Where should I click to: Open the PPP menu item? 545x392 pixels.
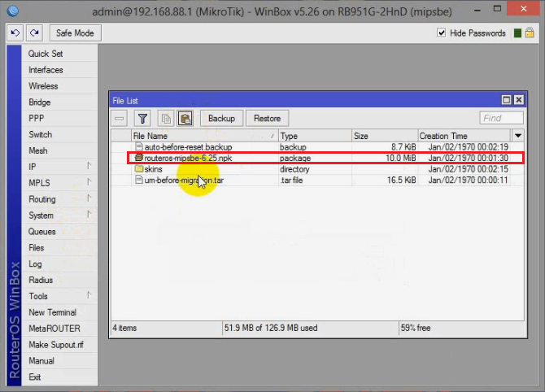pos(59,119)
